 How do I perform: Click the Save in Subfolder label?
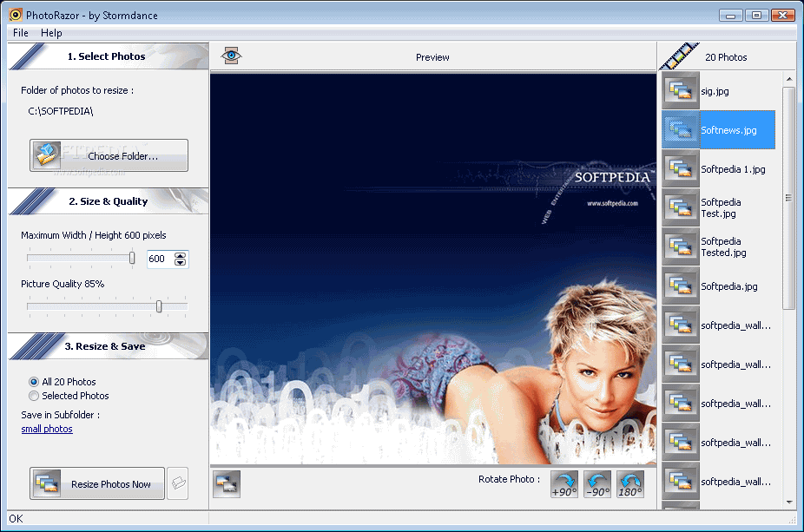point(61,415)
